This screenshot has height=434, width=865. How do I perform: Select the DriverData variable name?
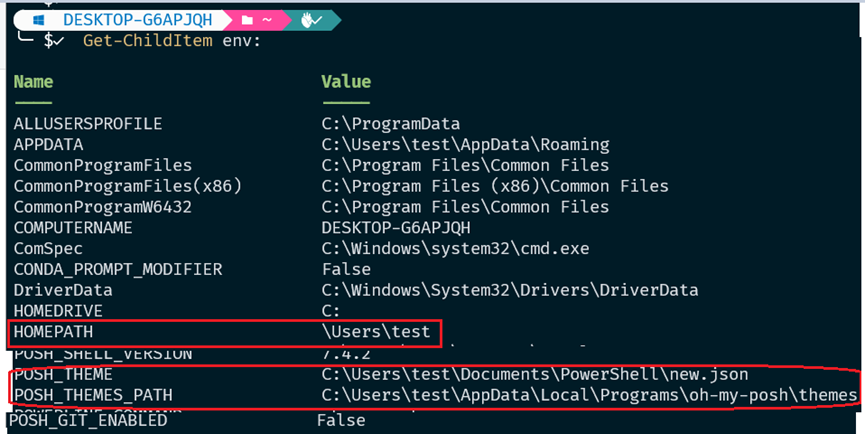tap(63, 290)
